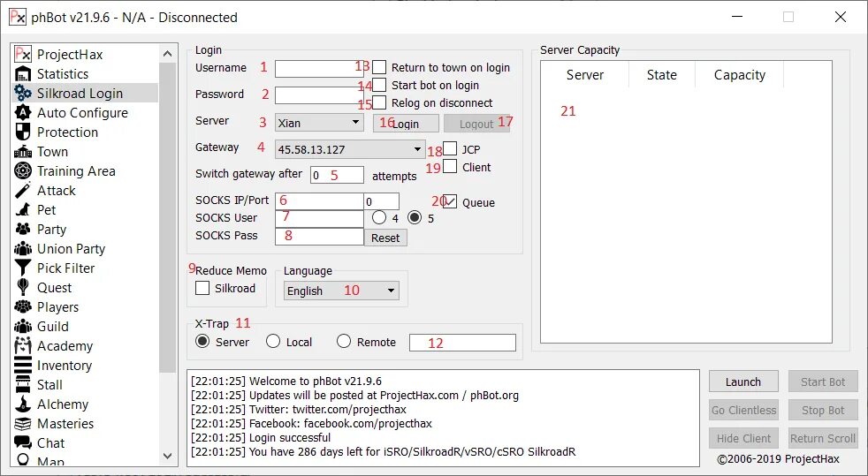Viewport: 868px width, 476px height.
Task: Expand the Gateway dropdown 45.58.13.127
Action: [350, 148]
